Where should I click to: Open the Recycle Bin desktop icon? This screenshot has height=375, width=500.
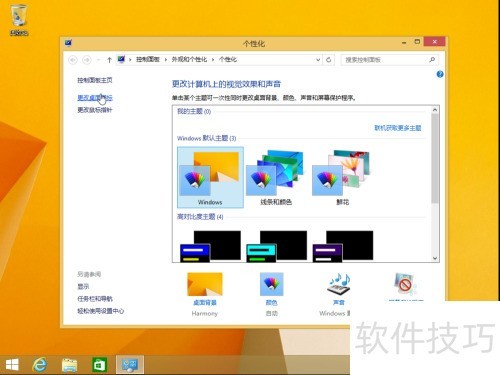[19, 20]
